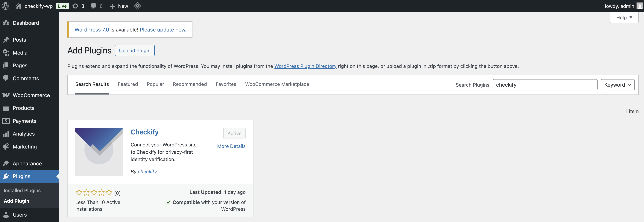Click the Checkify plugin title
The width and height of the screenshot is (644, 222).
coord(145,132)
